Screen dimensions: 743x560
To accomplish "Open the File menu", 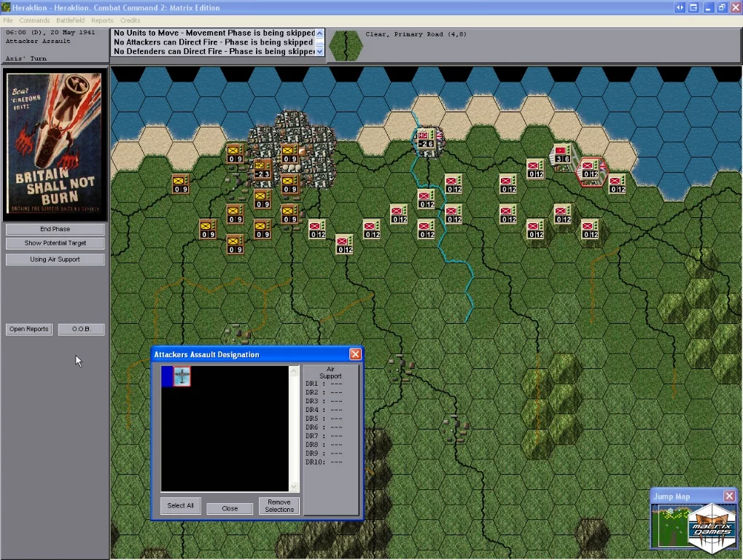I will coord(7,20).
